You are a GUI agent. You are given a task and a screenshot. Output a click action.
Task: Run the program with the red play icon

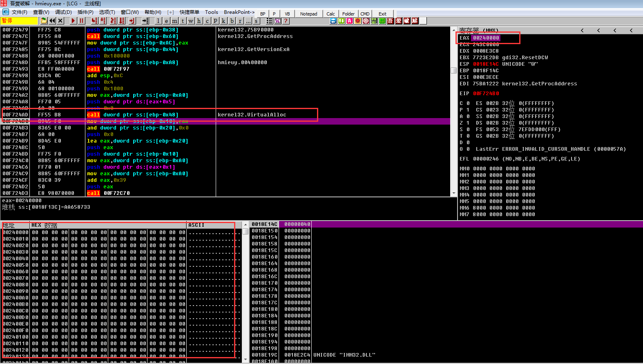(x=74, y=21)
